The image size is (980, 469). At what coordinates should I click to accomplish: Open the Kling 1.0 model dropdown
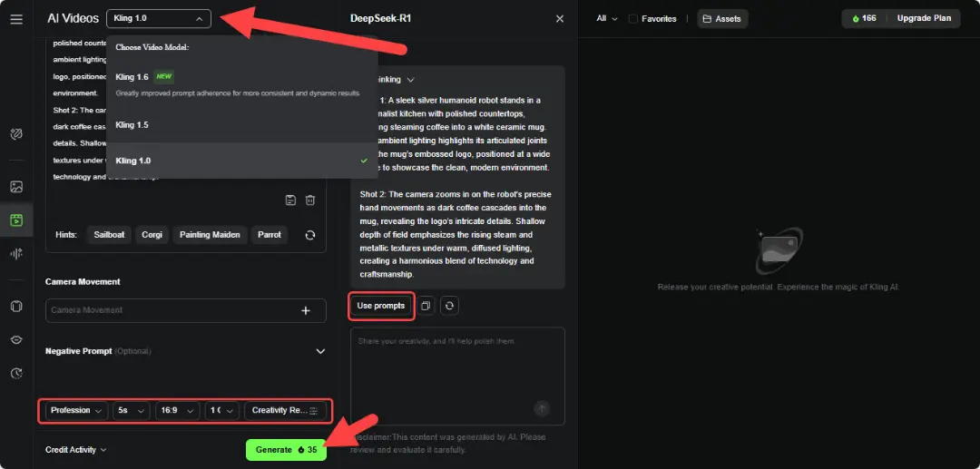159,19
